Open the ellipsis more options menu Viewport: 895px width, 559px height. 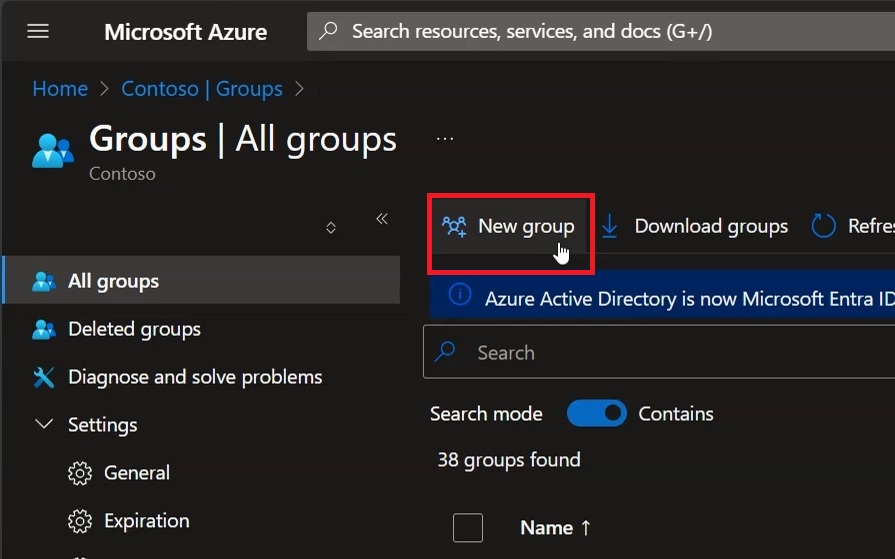pos(445,139)
